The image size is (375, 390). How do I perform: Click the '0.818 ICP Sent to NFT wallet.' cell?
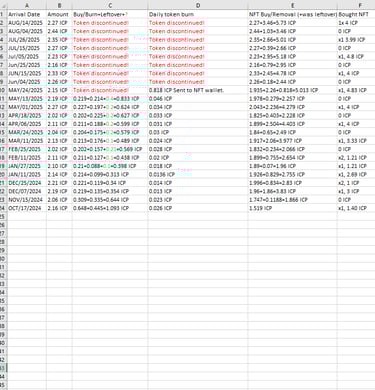click(198, 90)
